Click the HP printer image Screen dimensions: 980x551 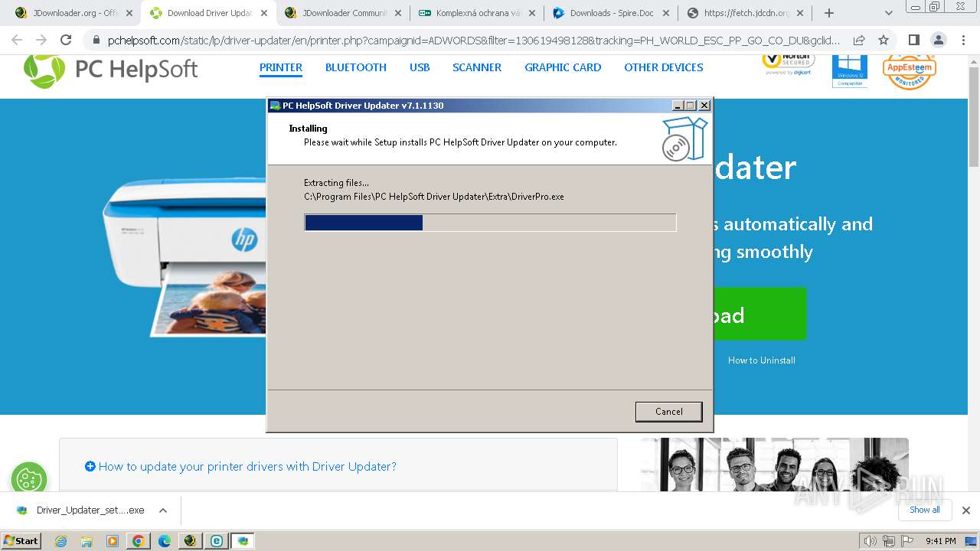[x=185, y=258]
